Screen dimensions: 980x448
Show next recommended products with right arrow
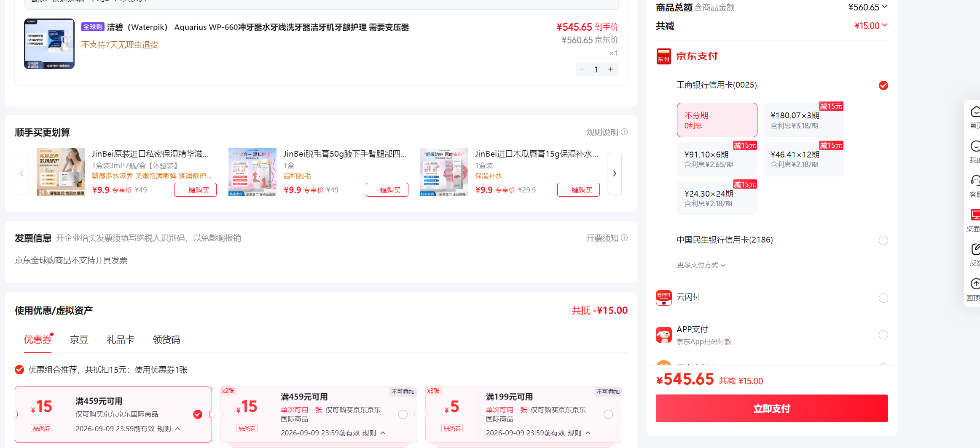(x=615, y=173)
